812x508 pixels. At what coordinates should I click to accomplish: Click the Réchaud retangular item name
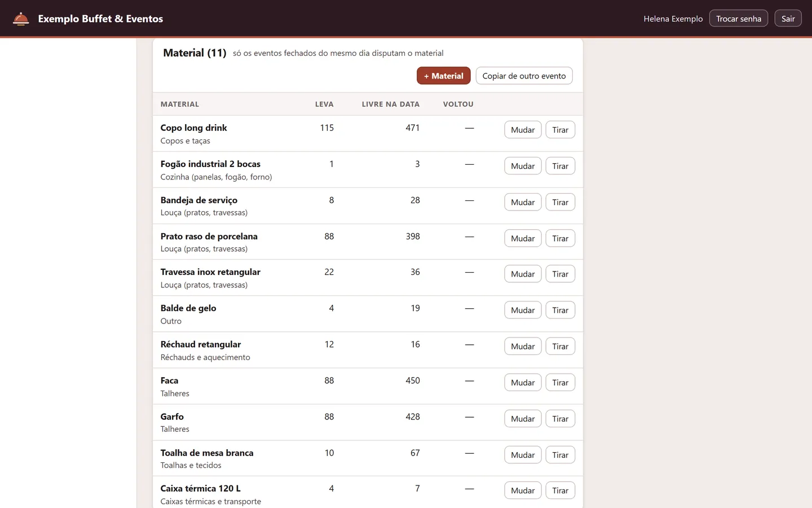tap(200, 344)
